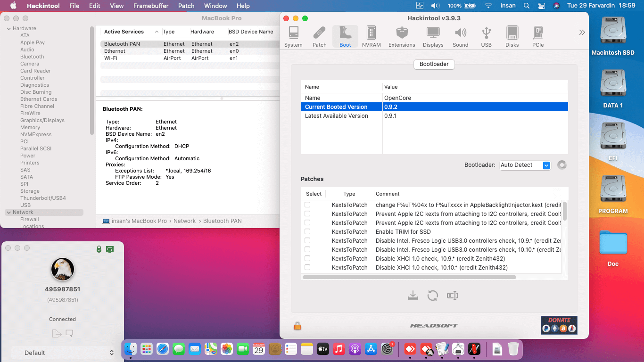Viewport: 644px width, 362px height.
Task: Open the Sound section of Hackintool
Action: point(461,36)
